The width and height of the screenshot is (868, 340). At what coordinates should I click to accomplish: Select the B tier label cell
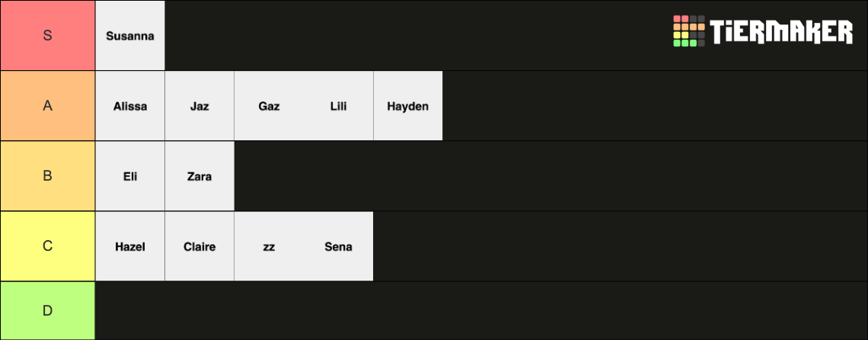(x=48, y=176)
